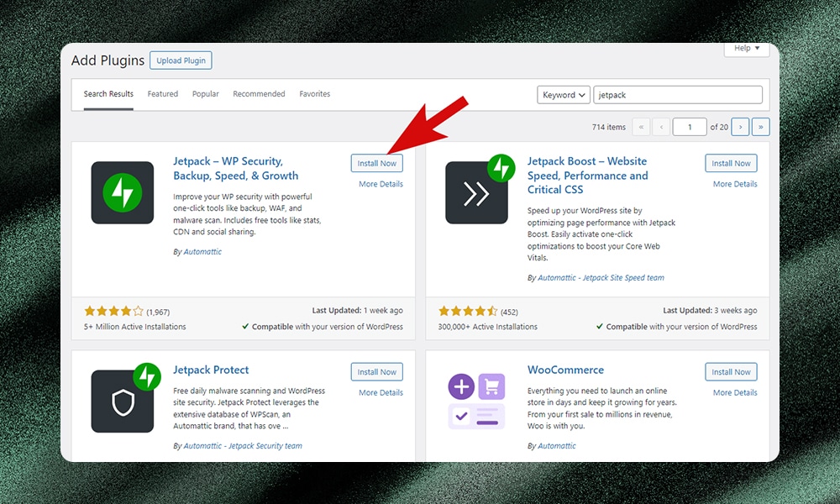Open the Favorites tab
The image size is (840, 504).
tap(315, 93)
